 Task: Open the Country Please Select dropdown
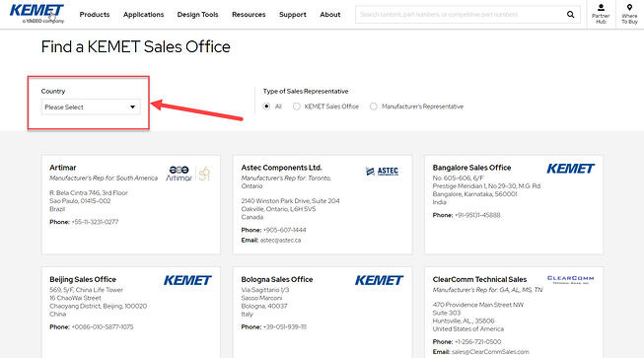[x=91, y=107]
